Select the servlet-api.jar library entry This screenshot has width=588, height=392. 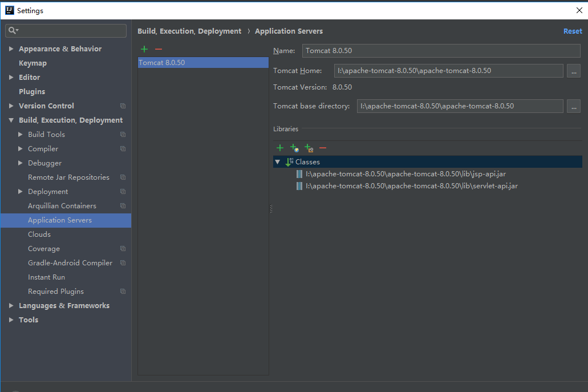pos(412,186)
